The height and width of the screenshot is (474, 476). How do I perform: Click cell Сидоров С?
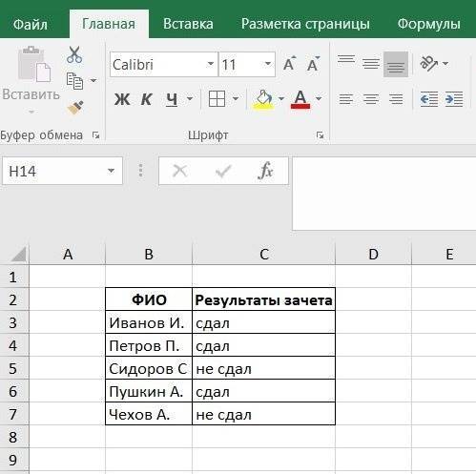point(149,368)
